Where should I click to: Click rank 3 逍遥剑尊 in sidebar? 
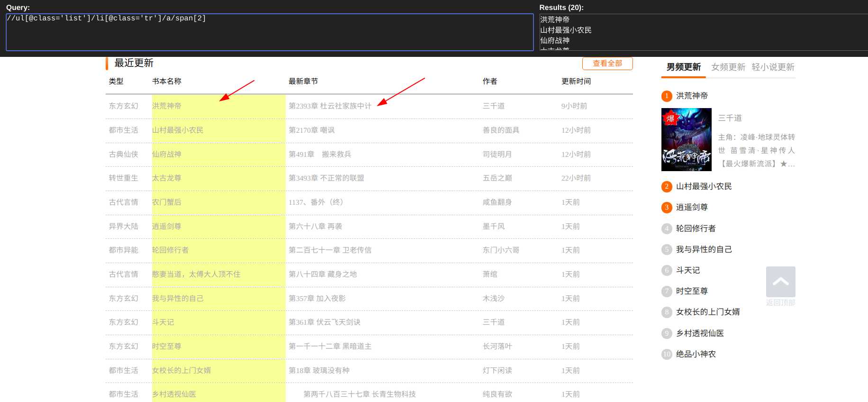point(692,207)
